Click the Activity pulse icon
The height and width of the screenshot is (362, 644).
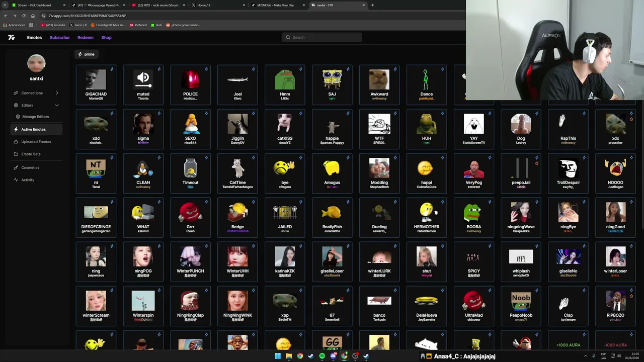[x=16, y=180]
